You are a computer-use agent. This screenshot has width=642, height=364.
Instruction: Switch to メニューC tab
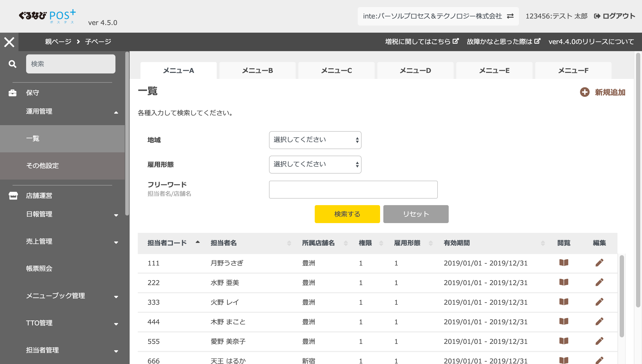[337, 70]
